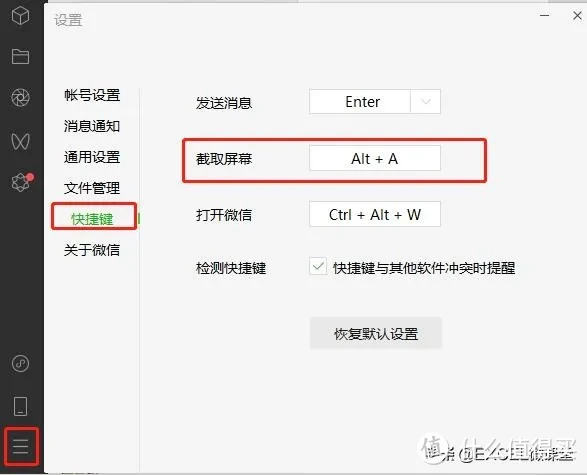The height and width of the screenshot is (475, 587).
Task: Open the 文件管理 tab
Action: click(92, 188)
